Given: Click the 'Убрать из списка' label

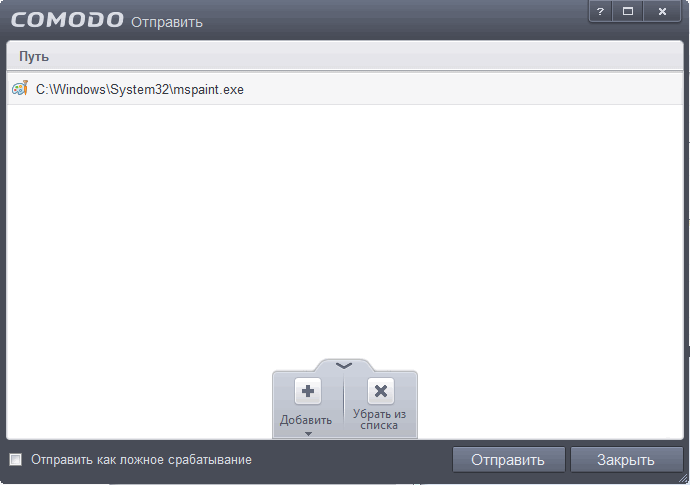Looking at the screenshot, I should pyautogui.click(x=379, y=419).
